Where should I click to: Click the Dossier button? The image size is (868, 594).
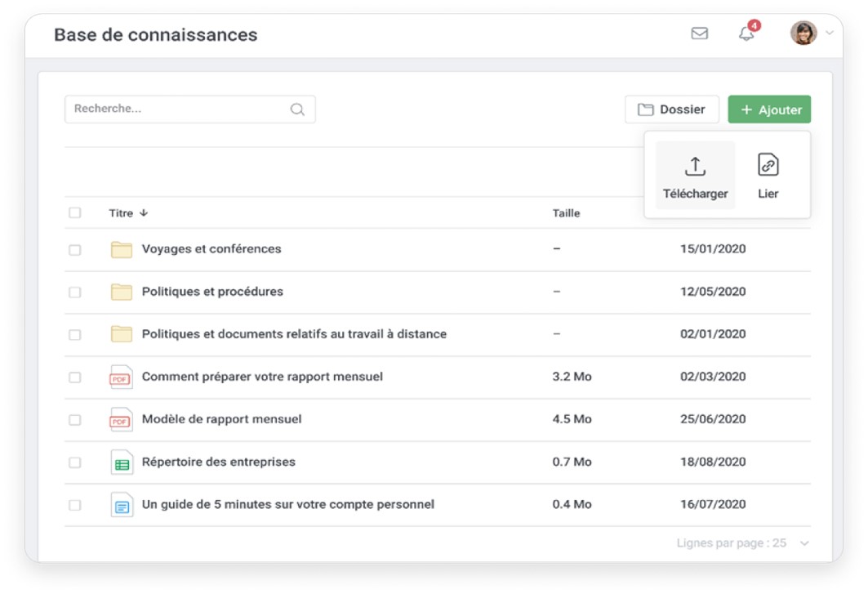tap(671, 109)
